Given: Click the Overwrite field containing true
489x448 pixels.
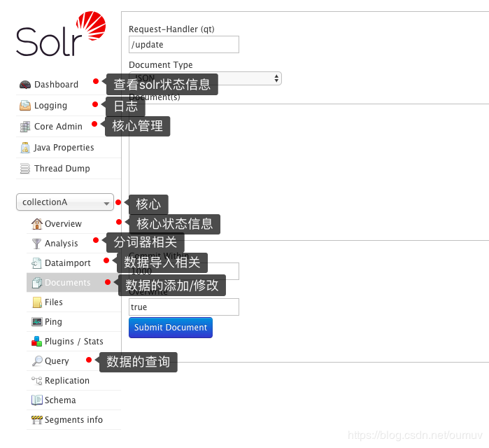Looking at the screenshot, I should point(184,307).
